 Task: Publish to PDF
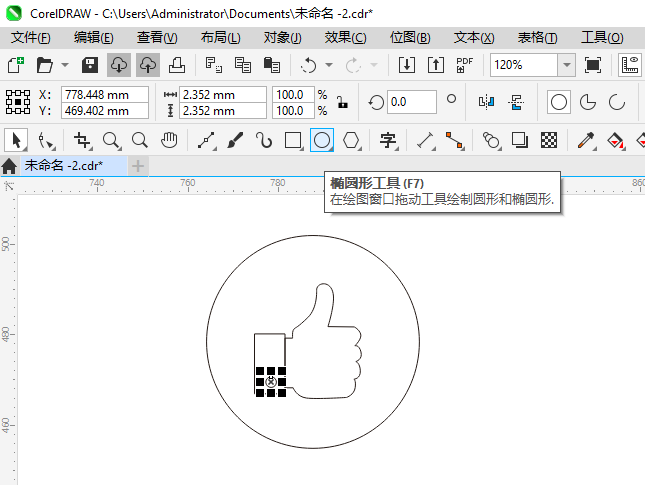coord(464,65)
